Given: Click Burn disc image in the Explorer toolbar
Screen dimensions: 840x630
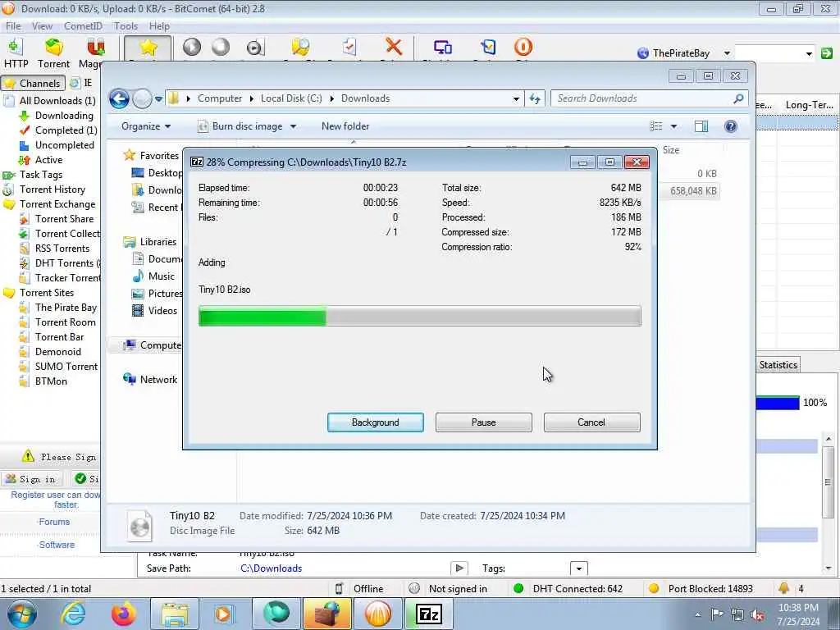Looking at the screenshot, I should pyautogui.click(x=240, y=126).
